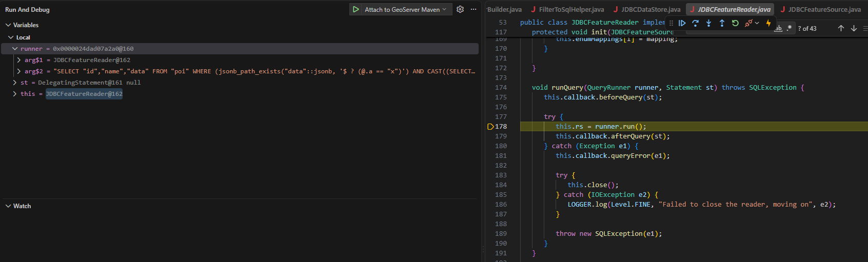Viewport: 868px width, 262px height.
Task: Grab the debug toolbar drag handle
Action: coord(671,23)
